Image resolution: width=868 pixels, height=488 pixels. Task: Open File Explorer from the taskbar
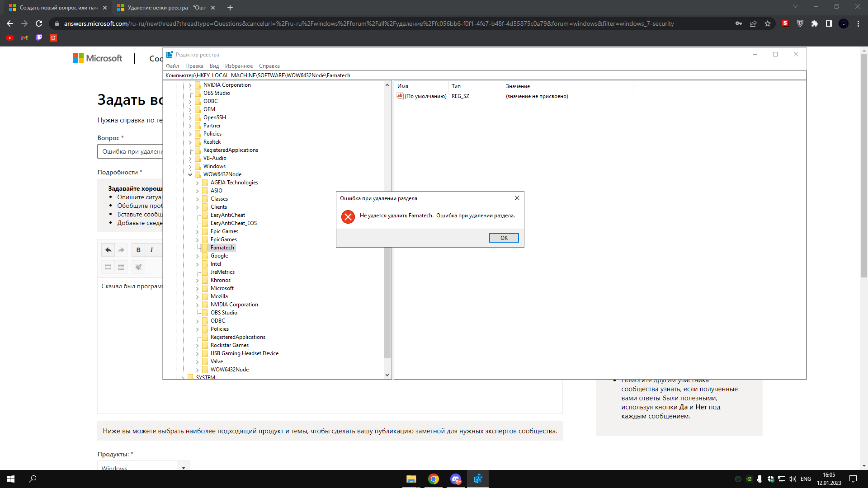[x=411, y=479]
